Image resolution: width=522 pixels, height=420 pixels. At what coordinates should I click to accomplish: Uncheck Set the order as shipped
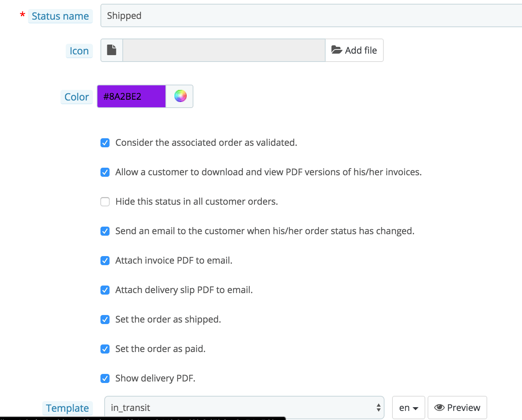(x=105, y=320)
